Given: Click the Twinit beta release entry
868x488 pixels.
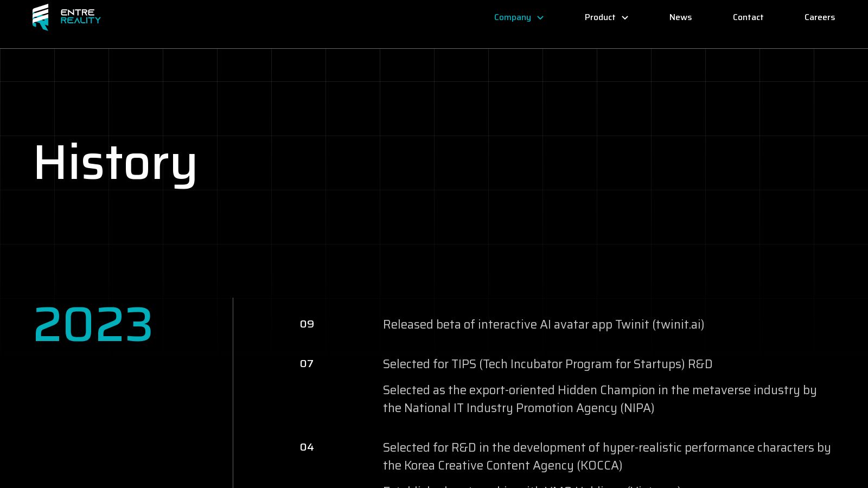Looking at the screenshot, I should 544,324.
